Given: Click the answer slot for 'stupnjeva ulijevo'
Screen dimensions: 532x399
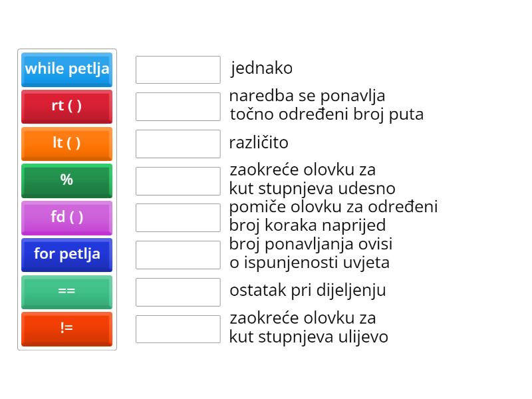Looking at the screenshot, I should coord(178,329).
